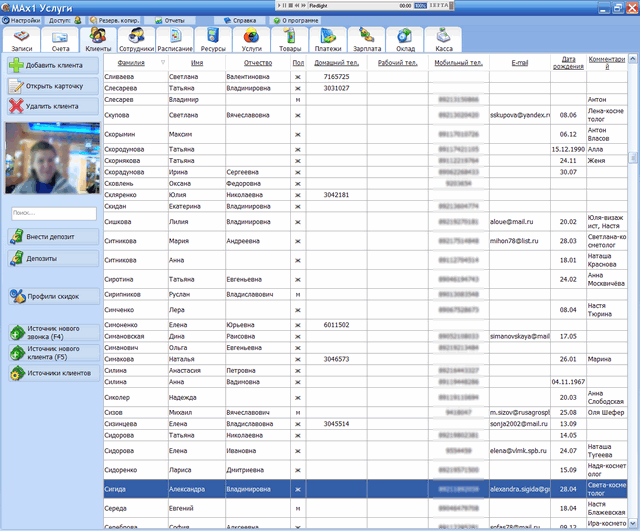Open the Склад section
640x531 pixels.
point(405,40)
